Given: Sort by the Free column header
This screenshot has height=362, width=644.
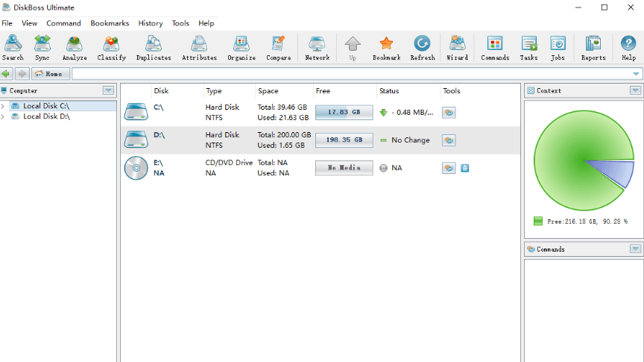Looking at the screenshot, I should 323,91.
